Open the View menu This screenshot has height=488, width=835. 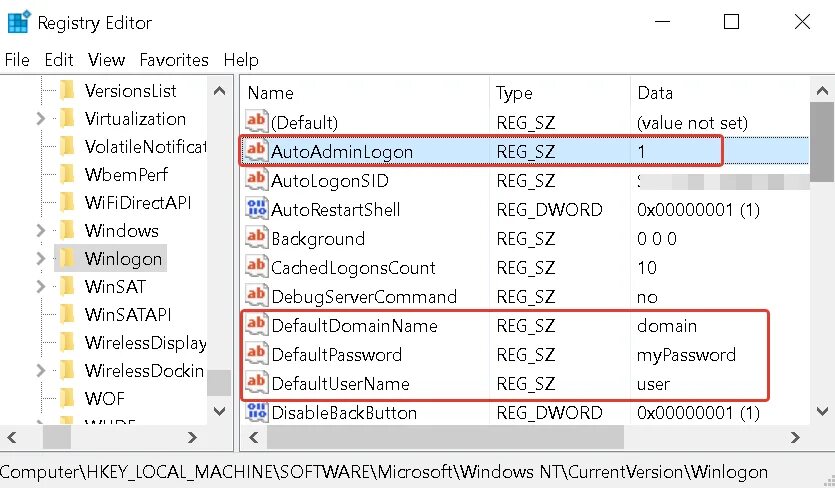tap(107, 60)
